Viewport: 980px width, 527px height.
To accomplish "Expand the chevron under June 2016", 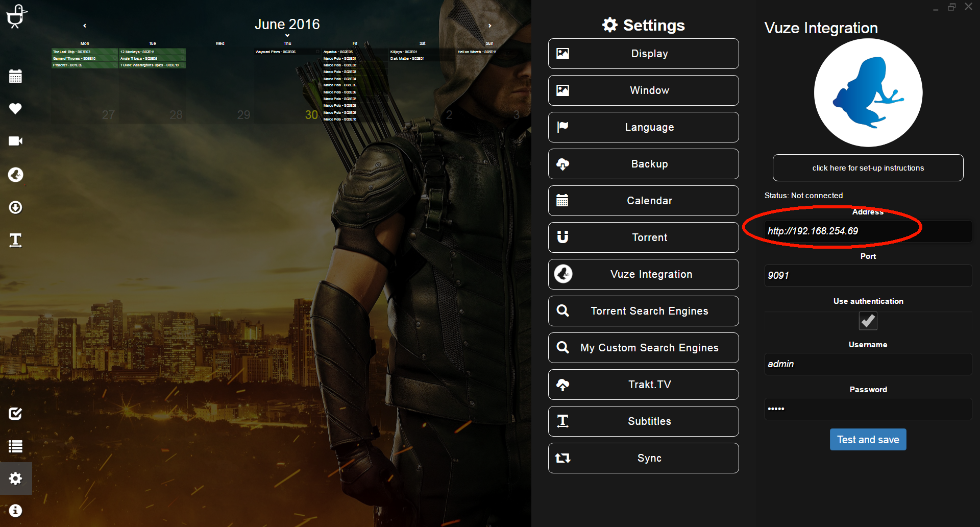I will (x=287, y=36).
